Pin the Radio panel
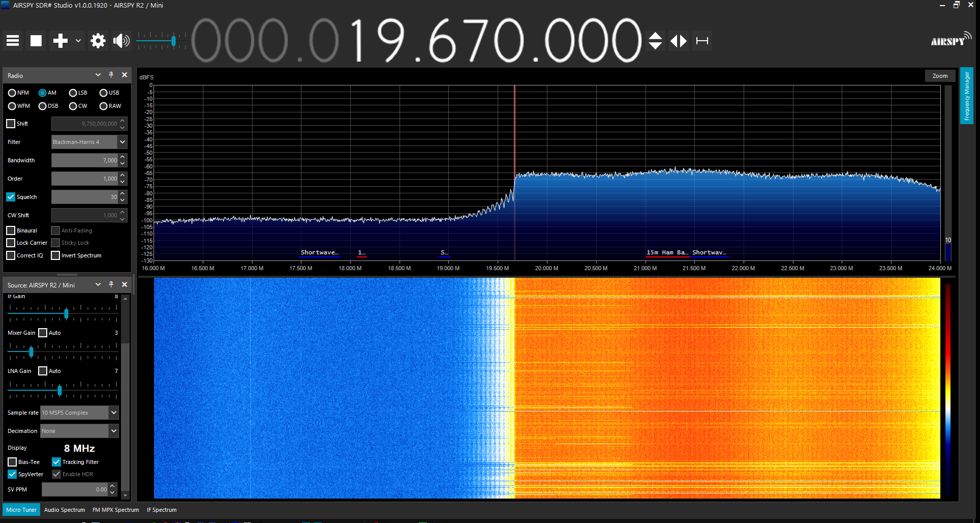Image resolution: width=980 pixels, height=523 pixels. point(111,75)
